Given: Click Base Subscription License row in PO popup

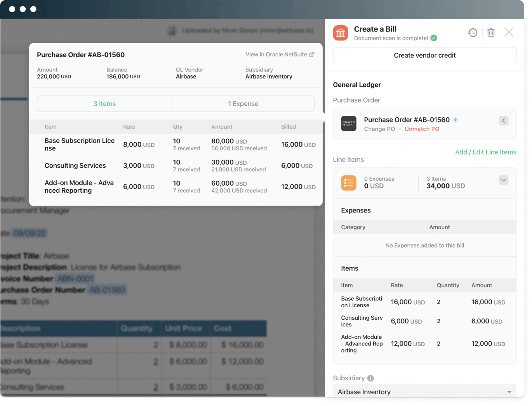Looking at the screenshot, I should coord(176,145).
